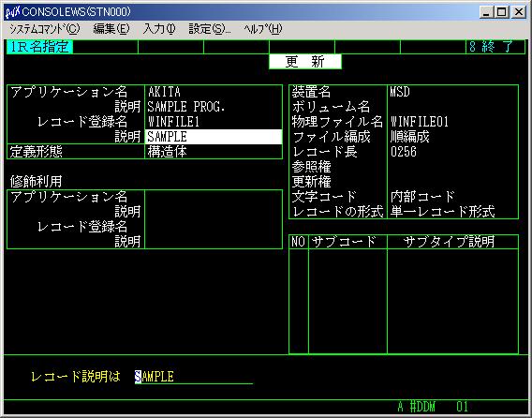
Task: Select the 1R名指定 function key
Action: [39, 47]
